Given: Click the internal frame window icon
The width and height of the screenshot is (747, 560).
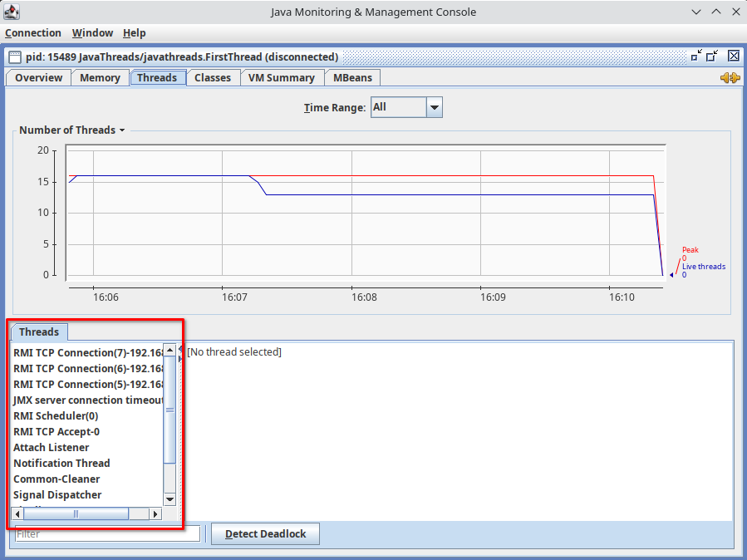Looking at the screenshot, I should (15, 57).
